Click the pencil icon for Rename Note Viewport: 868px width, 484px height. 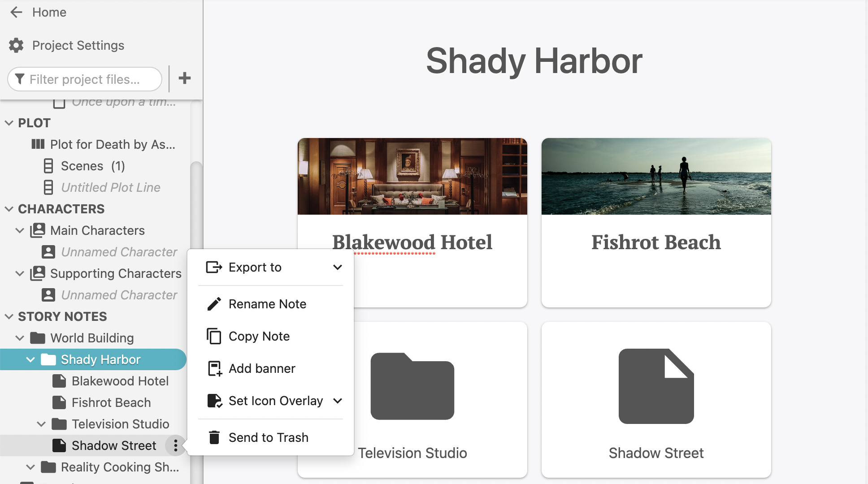(x=214, y=304)
